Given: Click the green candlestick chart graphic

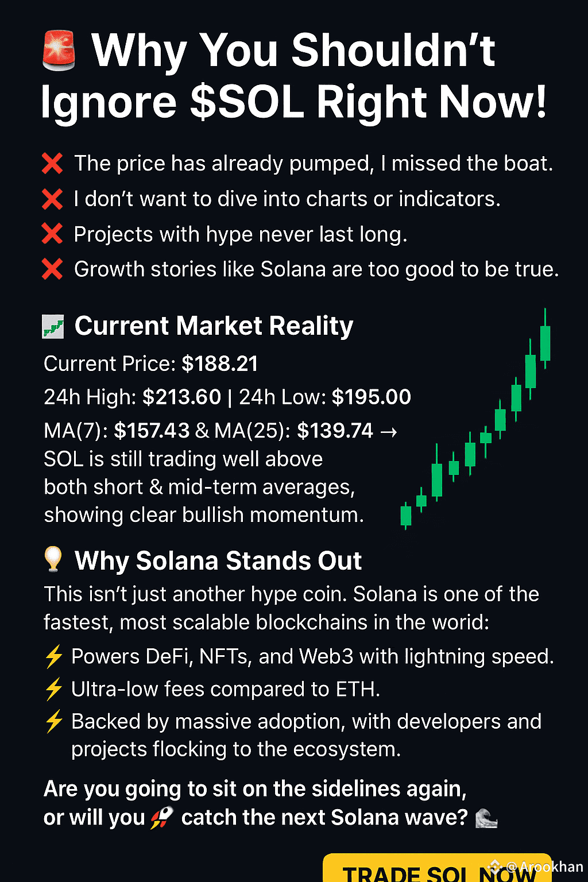Looking at the screenshot, I should click(x=475, y=419).
